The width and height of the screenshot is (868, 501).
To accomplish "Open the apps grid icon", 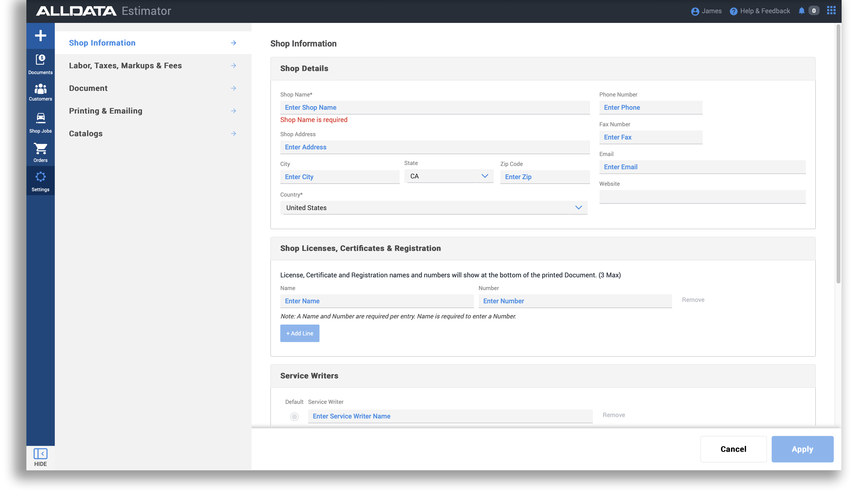I will [x=831, y=10].
